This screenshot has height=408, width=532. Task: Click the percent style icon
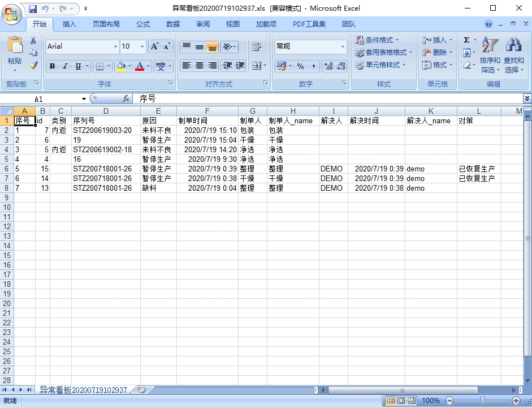tap(300, 66)
